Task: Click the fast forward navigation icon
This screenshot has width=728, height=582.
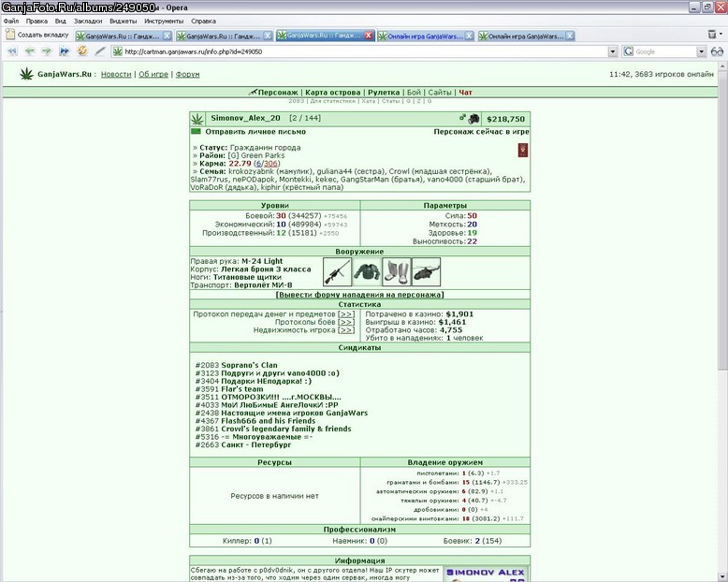Action: [65, 51]
